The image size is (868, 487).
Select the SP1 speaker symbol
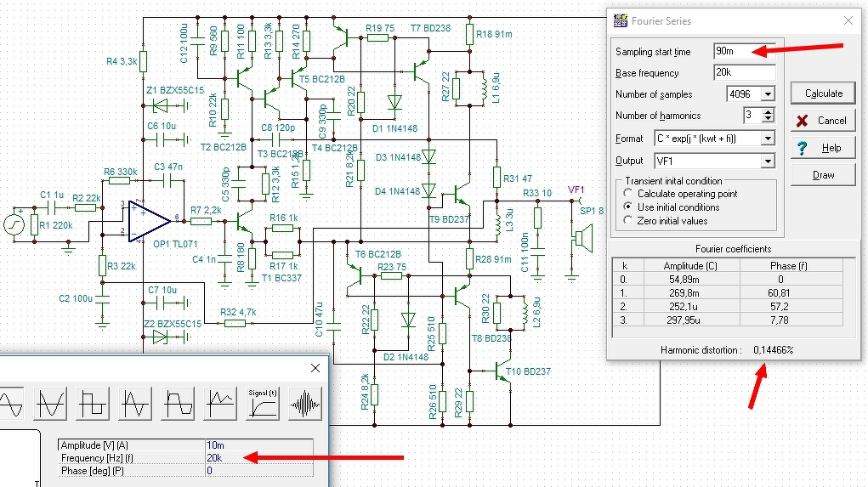(x=582, y=239)
